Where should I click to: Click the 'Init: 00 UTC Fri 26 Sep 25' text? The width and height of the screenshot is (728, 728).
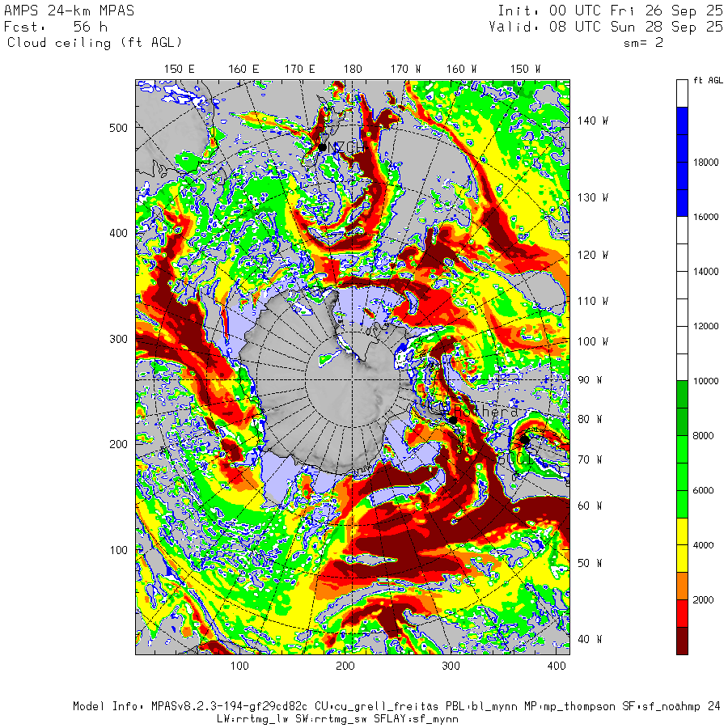(x=610, y=11)
